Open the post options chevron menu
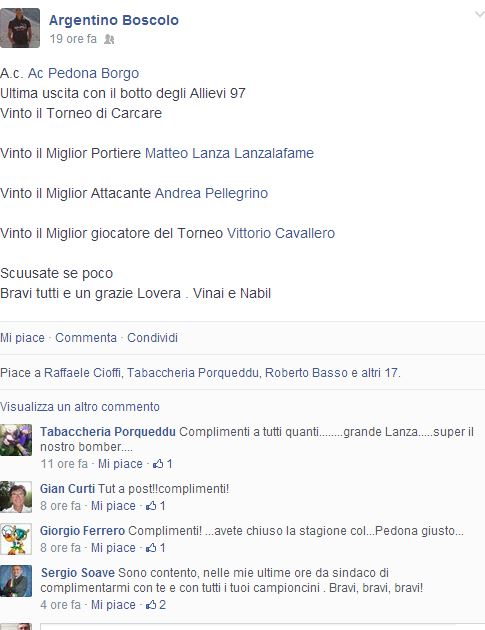485x630 pixels. click(x=479, y=14)
